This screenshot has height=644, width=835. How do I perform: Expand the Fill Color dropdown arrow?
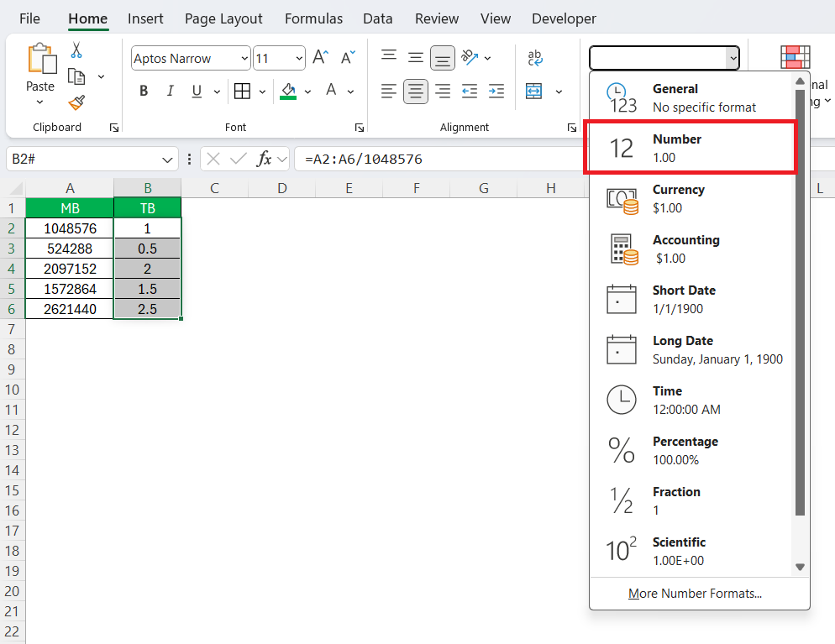pos(307,92)
